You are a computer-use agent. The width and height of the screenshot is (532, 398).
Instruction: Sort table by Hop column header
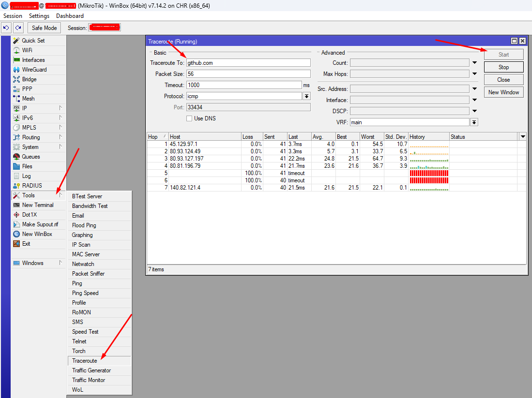(157, 137)
